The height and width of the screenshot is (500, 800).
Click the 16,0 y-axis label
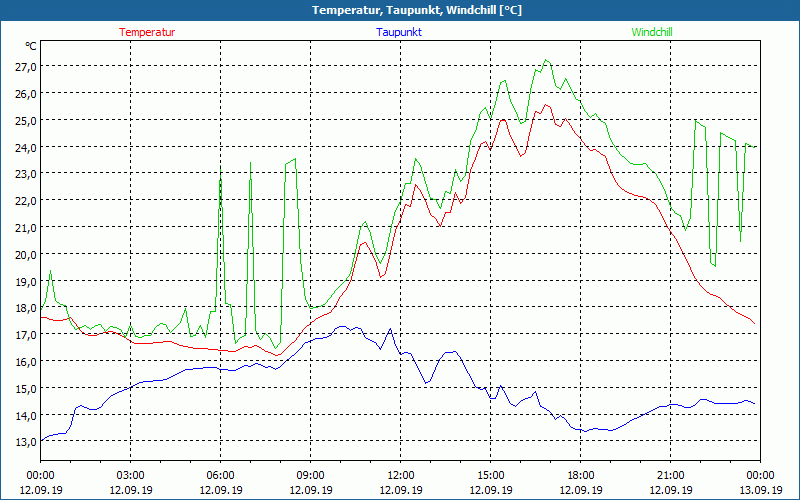pos(26,362)
